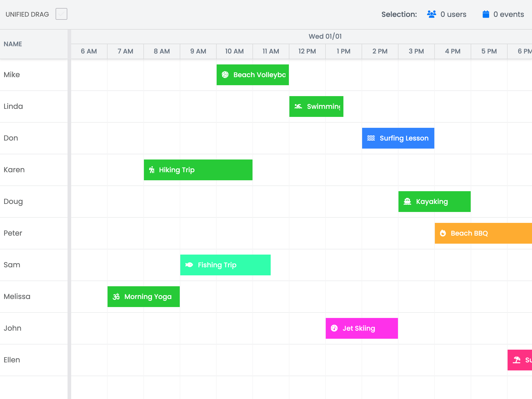Click the Selection: label
Image resolution: width=532 pixels, height=399 pixels.
(399, 14)
